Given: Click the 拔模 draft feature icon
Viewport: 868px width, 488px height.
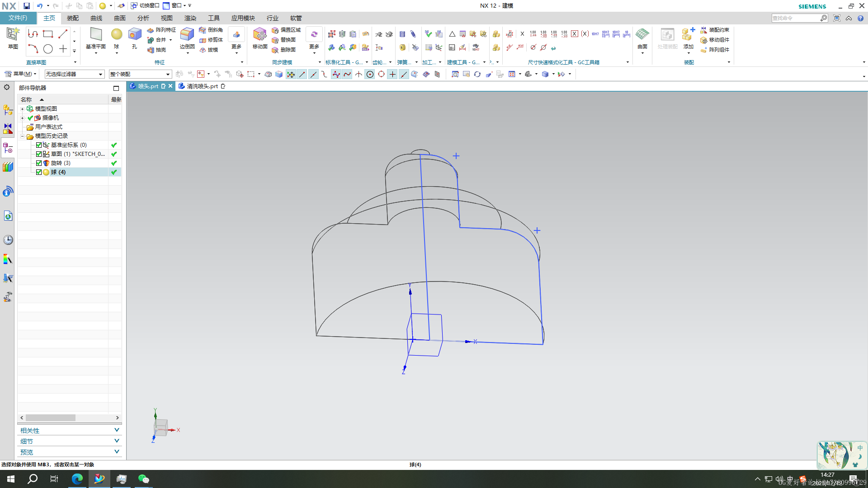Looking at the screenshot, I should pyautogui.click(x=209, y=50).
